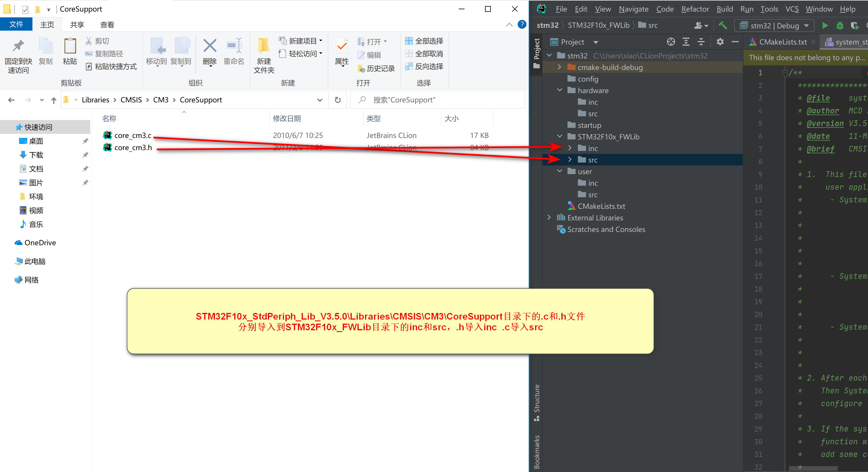Select core_cm3.h file

(133, 147)
